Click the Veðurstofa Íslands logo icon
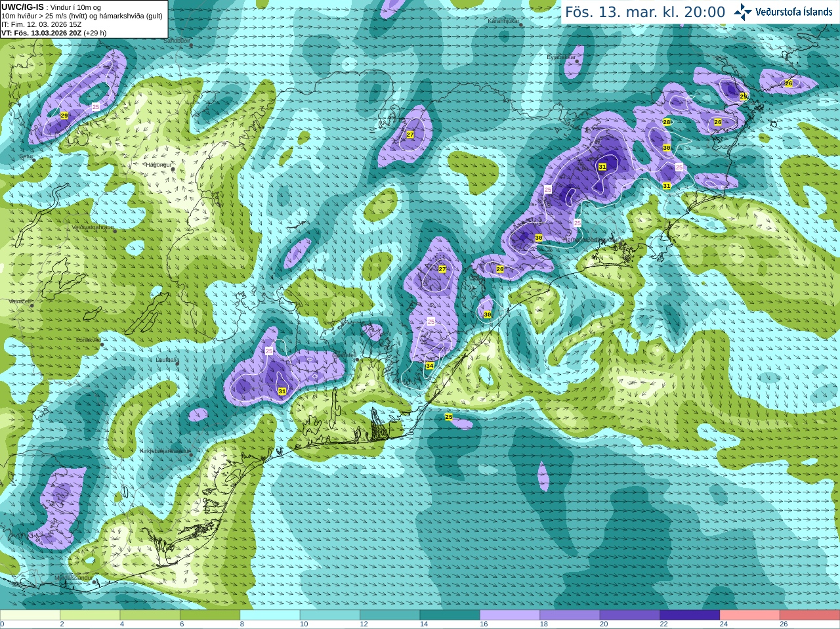Image resolution: width=840 pixels, height=629 pixels. click(742, 12)
